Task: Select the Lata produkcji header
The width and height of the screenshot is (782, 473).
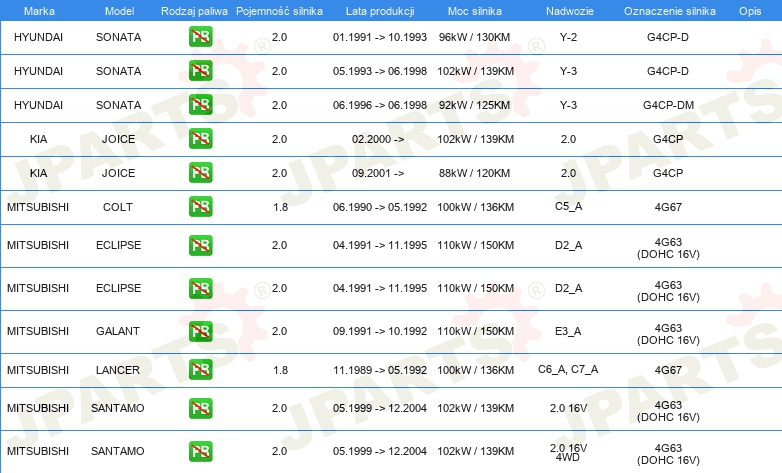Action: 380,11
